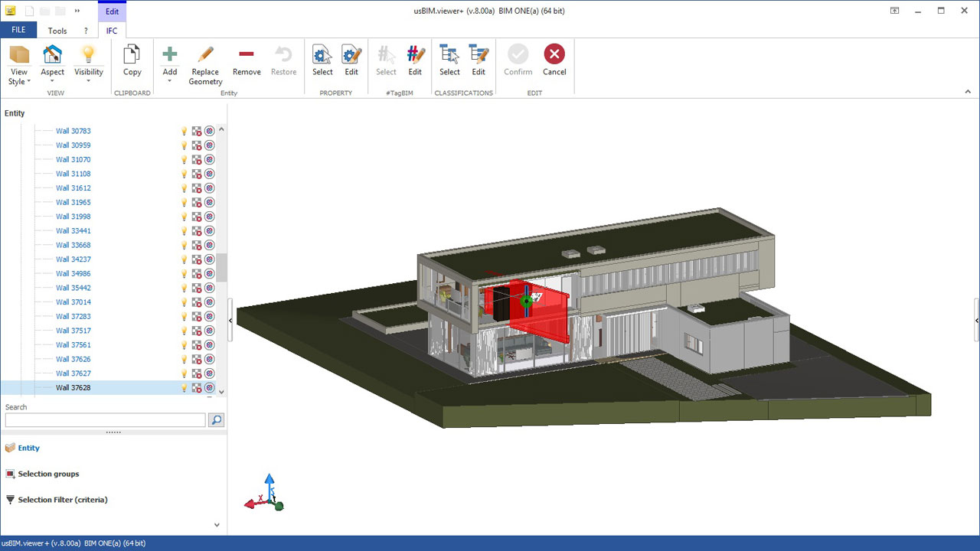The image size is (980, 551).
Task: Toggle transparency icon next to Wall 31070
Action: pos(195,159)
